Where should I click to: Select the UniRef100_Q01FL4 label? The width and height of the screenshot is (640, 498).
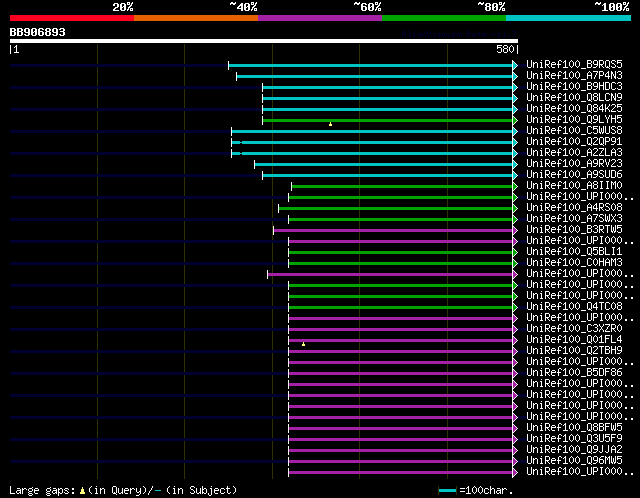pyautogui.click(x=574, y=340)
